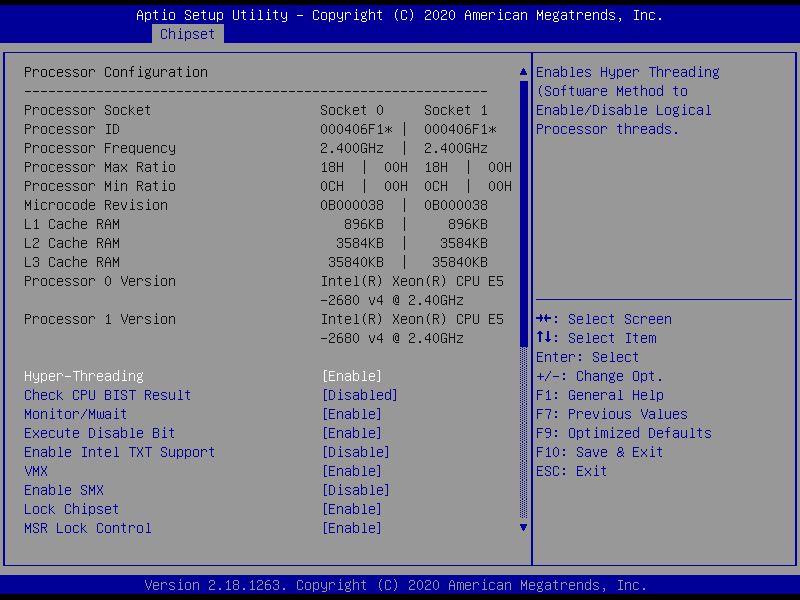Screen dimensions: 800x600
Task: Click Processor Max Ratio label
Action: (100, 167)
